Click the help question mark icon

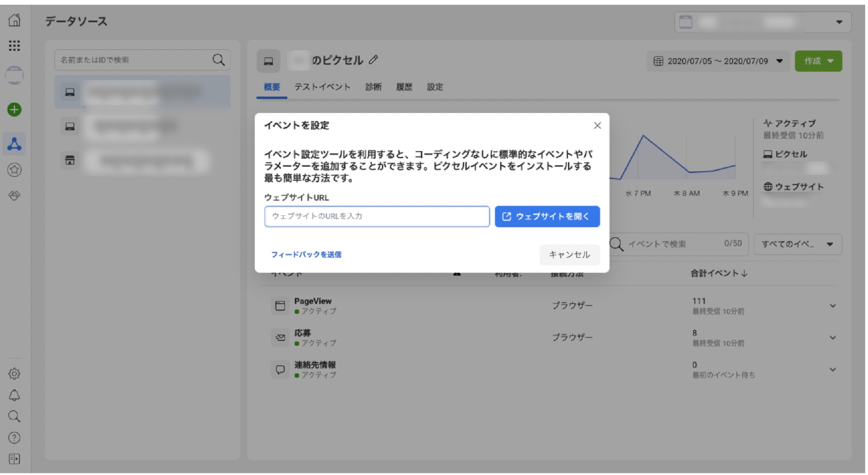point(14,438)
